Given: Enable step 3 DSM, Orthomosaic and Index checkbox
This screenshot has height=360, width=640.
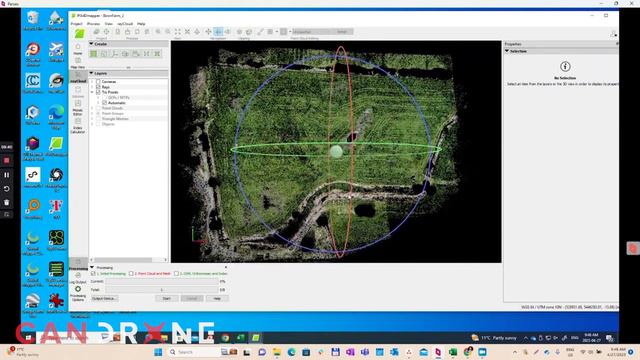Looking at the screenshot, I should 176,273.
